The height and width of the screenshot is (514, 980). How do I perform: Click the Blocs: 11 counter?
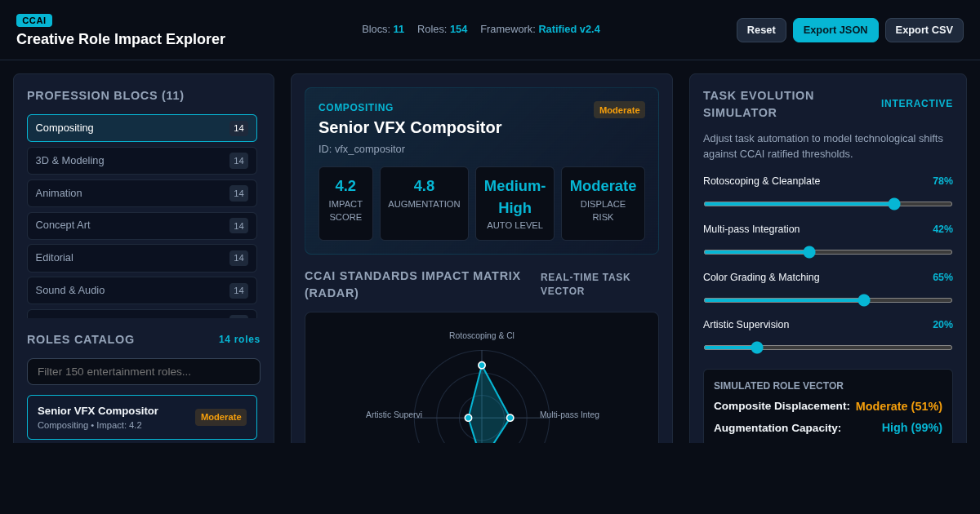click(383, 29)
